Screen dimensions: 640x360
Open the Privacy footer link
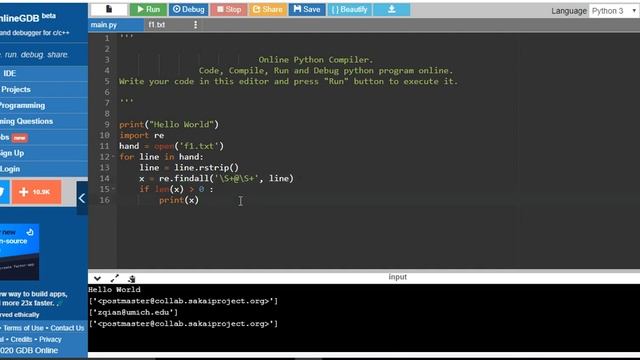[51, 340]
